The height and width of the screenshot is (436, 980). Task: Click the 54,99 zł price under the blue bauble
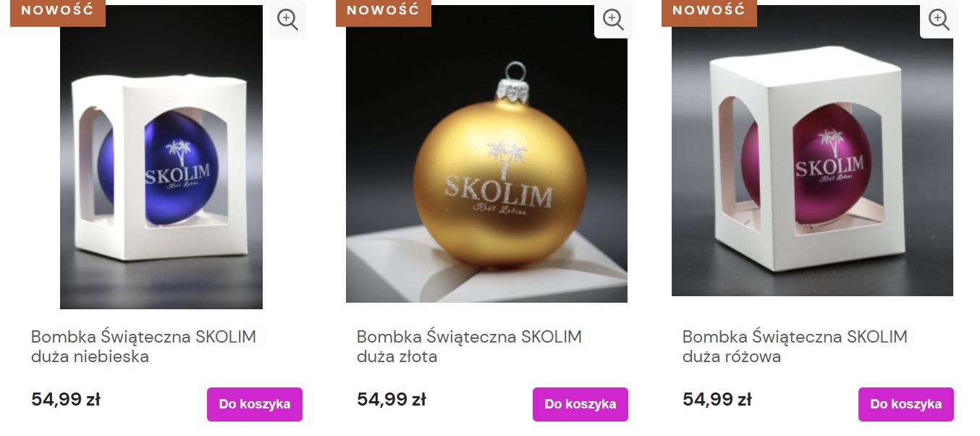66,398
